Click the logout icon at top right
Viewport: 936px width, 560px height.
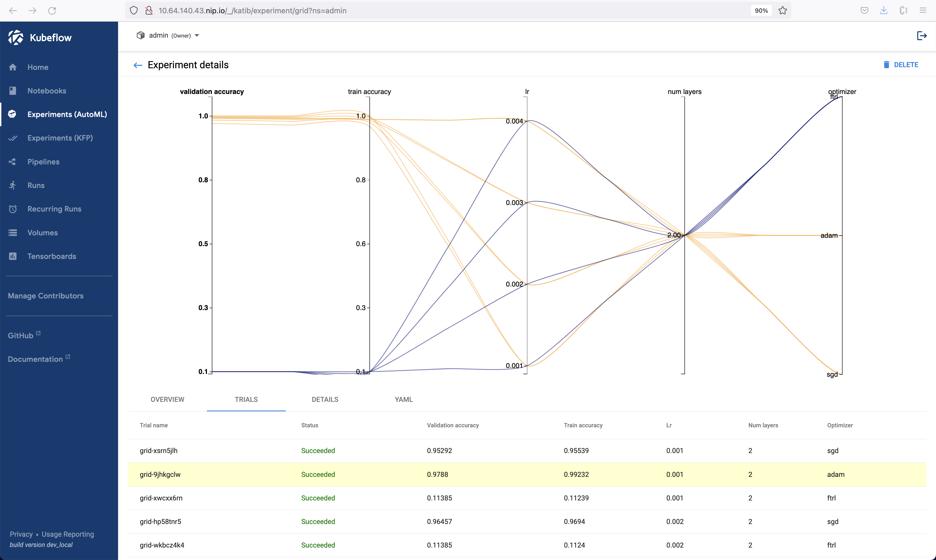point(922,36)
